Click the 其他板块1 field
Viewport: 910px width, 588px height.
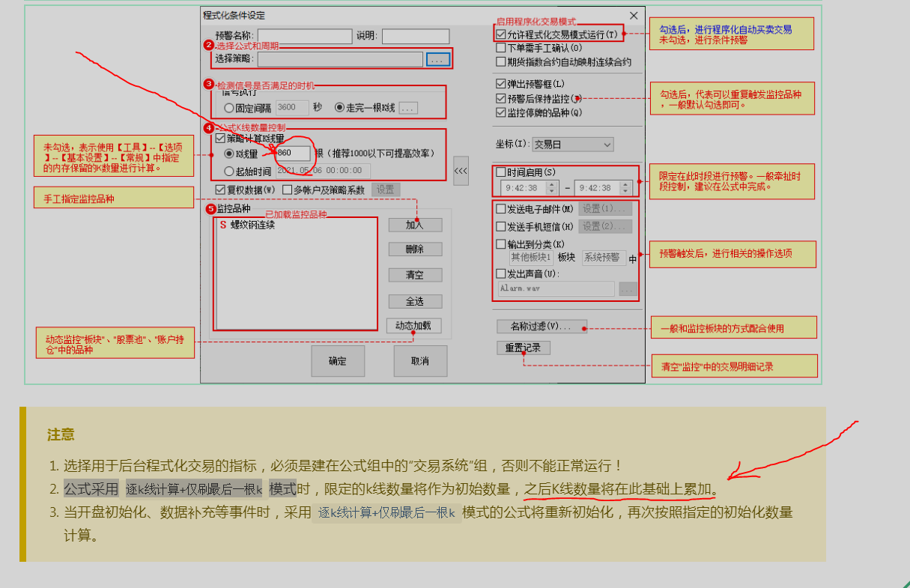tap(531, 258)
